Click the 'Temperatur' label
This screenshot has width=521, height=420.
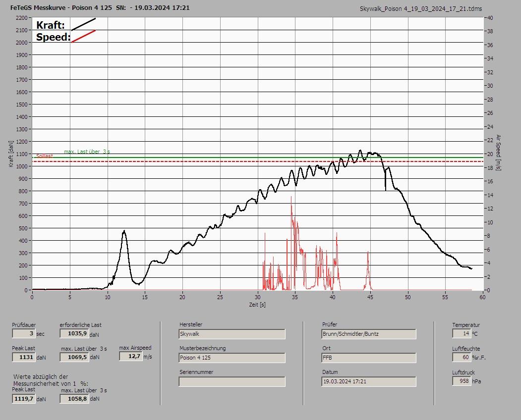[466, 325]
